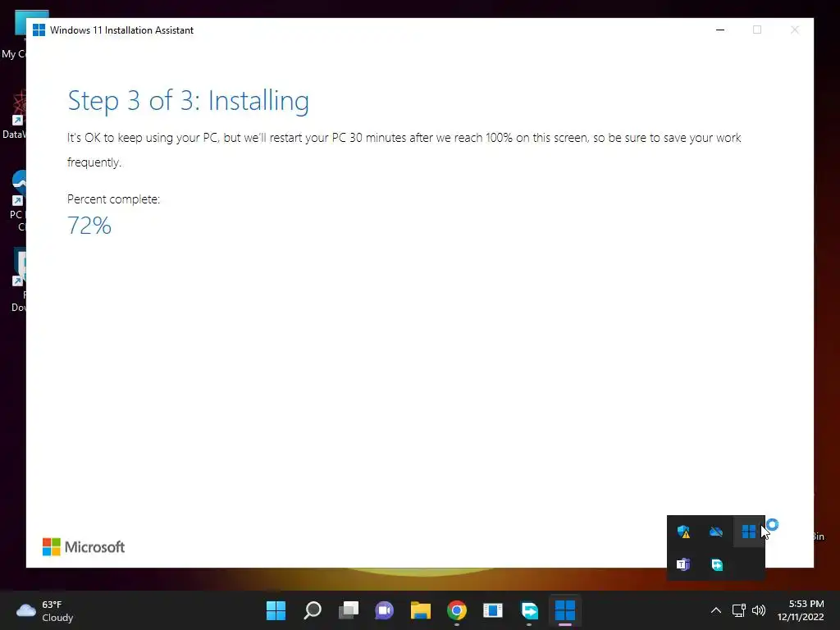Image resolution: width=840 pixels, height=630 pixels.
Task: Open volume speaker icon in system tray
Action: click(x=759, y=610)
